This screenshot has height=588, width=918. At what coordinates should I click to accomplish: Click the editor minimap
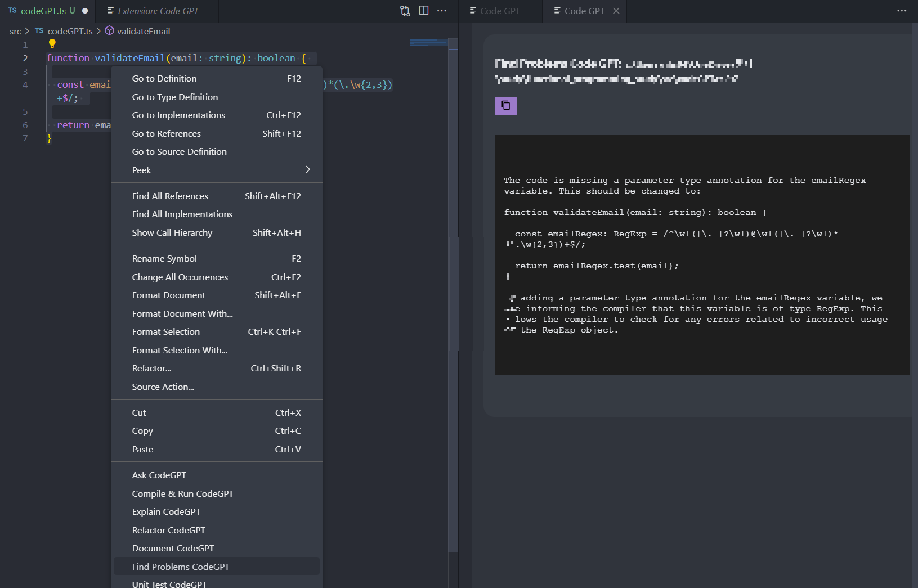coord(428,43)
